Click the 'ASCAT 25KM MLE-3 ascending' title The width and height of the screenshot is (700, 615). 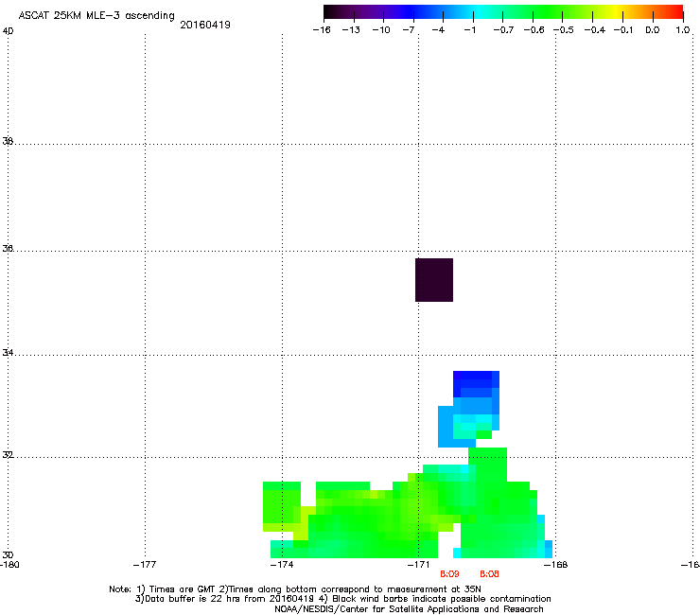coord(96,16)
